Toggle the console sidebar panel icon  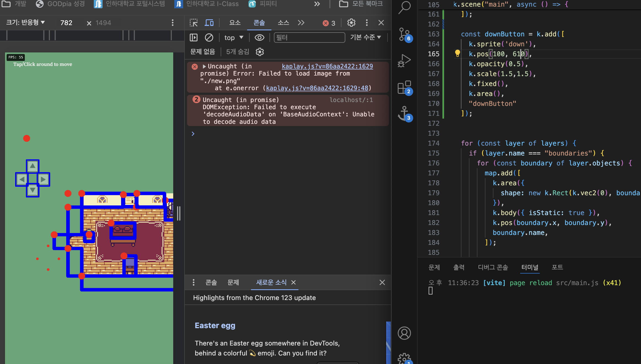pos(194,38)
